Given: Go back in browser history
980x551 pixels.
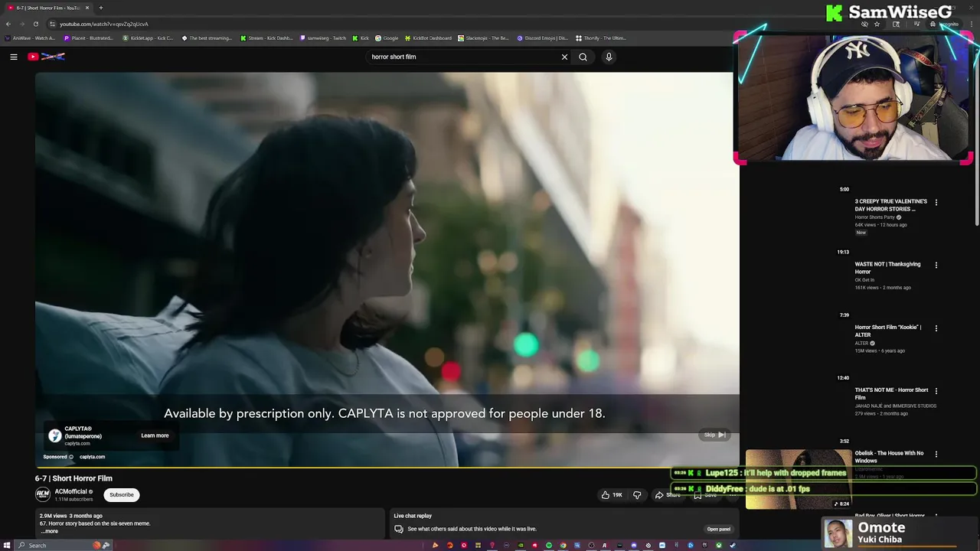Looking at the screenshot, I should click(8, 24).
